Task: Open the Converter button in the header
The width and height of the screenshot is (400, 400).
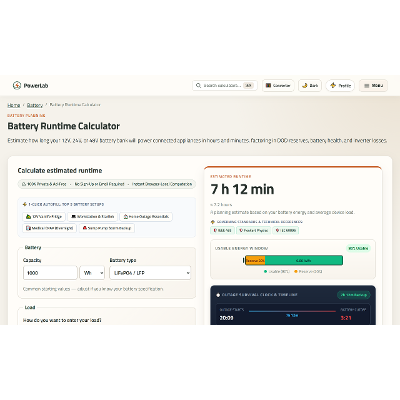Action: [x=278, y=86]
